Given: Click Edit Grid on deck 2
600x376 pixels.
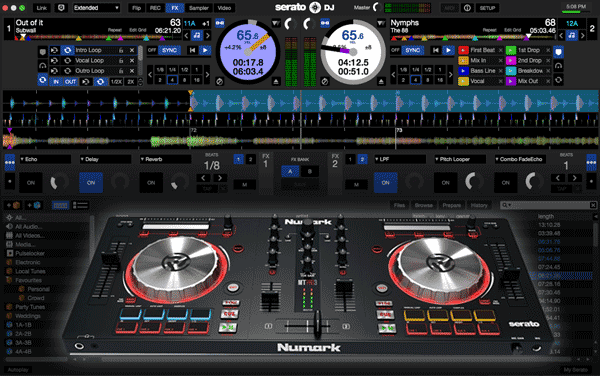Looking at the screenshot, I should (x=512, y=30).
